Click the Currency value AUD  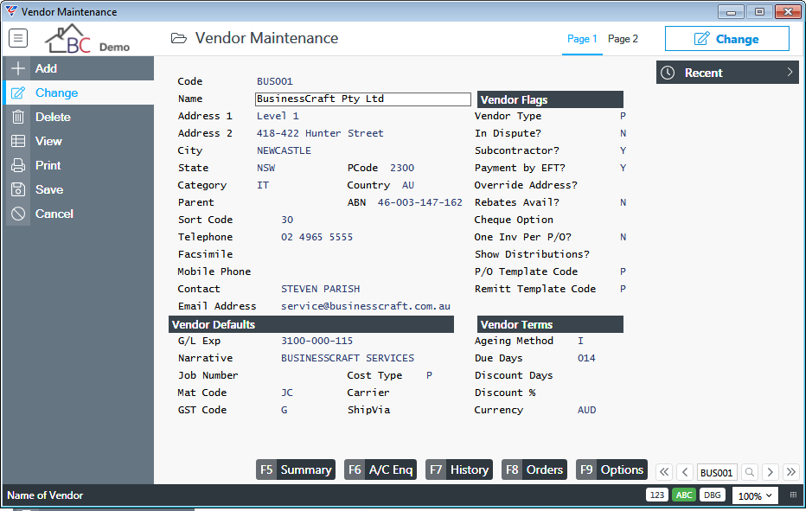(586, 410)
